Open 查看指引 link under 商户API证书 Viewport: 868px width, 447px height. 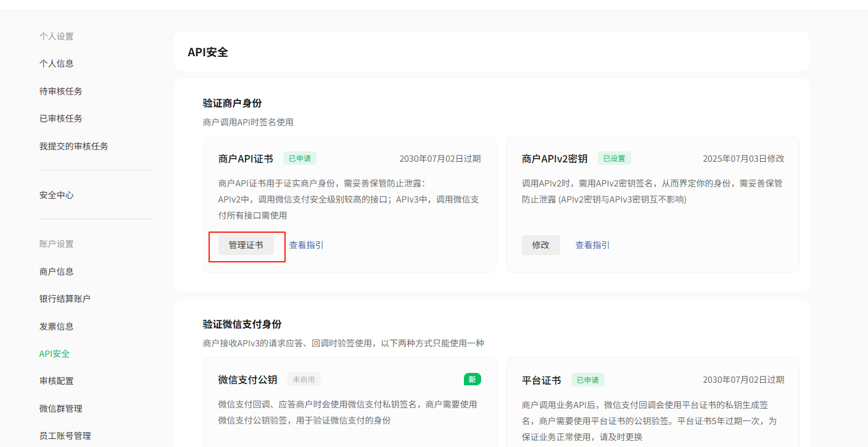[x=306, y=245]
